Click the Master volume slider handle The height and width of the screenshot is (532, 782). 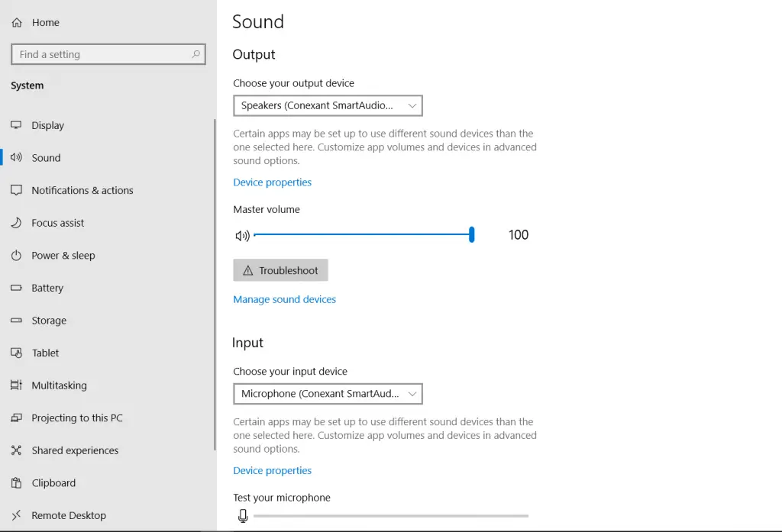[472, 235]
